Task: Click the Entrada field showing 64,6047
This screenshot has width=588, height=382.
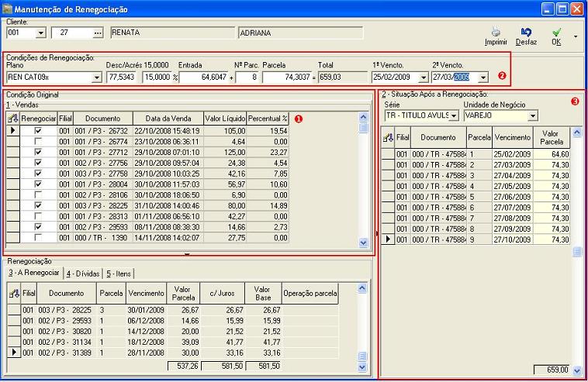Action: (x=203, y=77)
